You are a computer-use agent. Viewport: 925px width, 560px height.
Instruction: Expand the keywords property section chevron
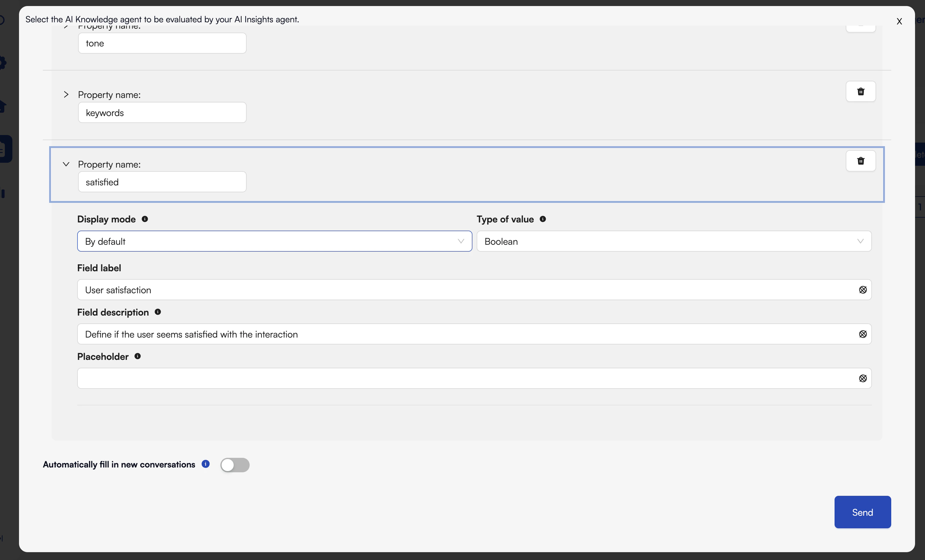coord(66,95)
